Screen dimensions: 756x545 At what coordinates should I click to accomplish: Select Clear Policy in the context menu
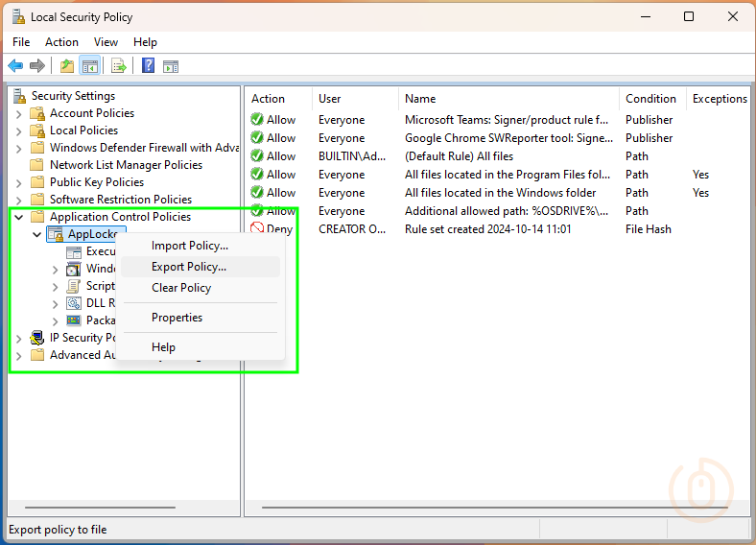tap(181, 288)
